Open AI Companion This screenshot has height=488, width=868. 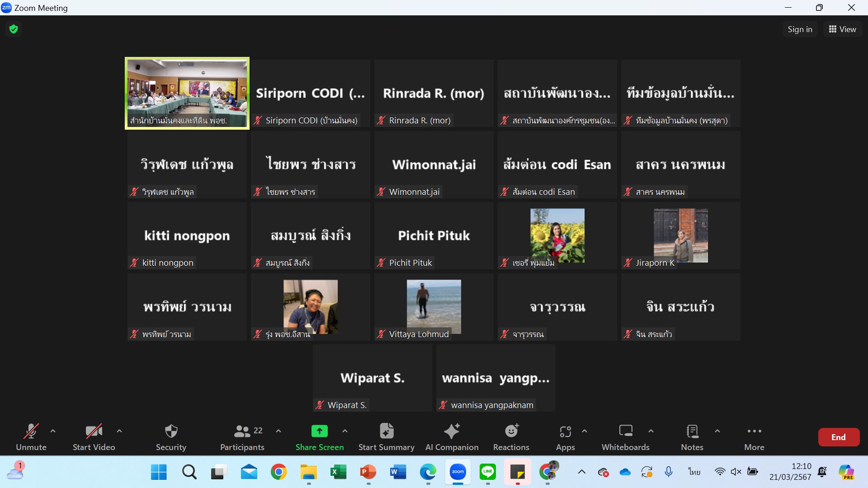[x=452, y=436]
